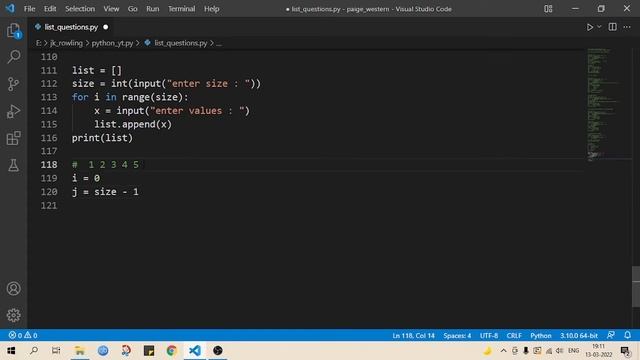Open the Accounts menu icon

click(x=13, y=289)
